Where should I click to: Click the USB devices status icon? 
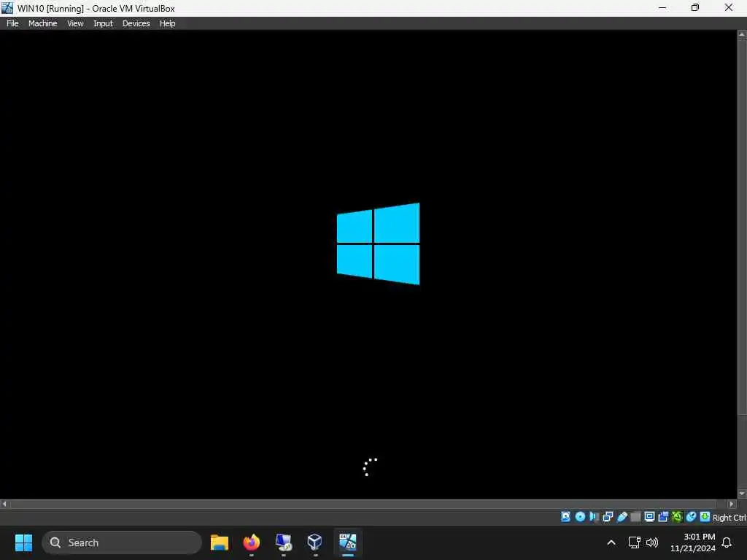622,517
